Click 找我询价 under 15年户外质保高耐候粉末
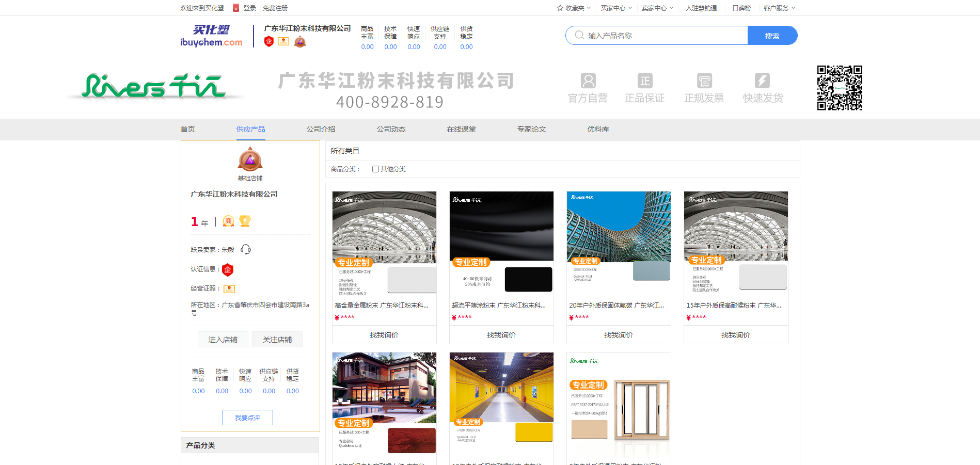The width and height of the screenshot is (980, 465). coord(736,335)
